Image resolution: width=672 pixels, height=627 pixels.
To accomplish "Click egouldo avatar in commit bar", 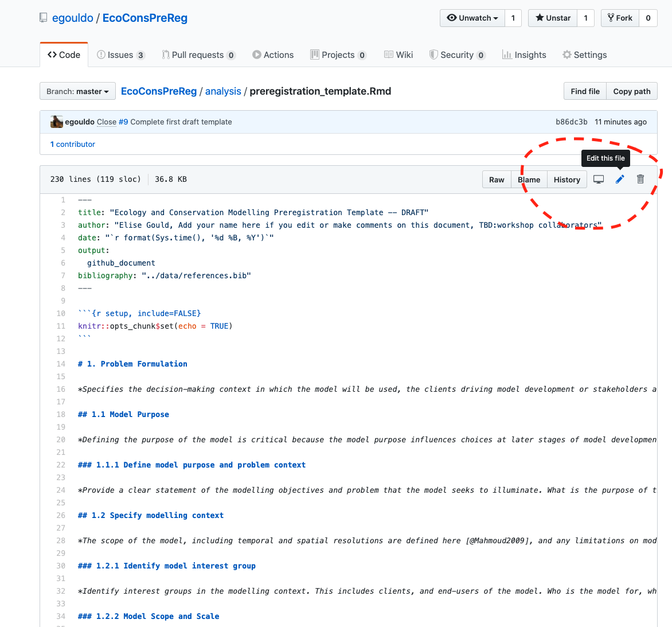I will [57, 122].
